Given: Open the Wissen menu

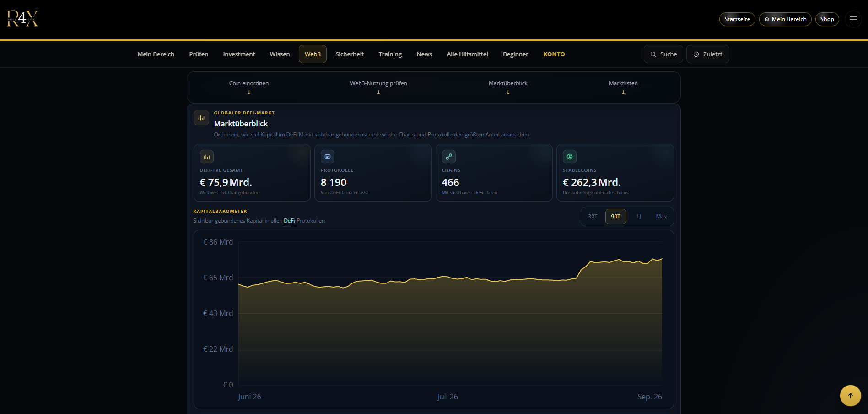Looking at the screenshot, I should tap(280, 54).
